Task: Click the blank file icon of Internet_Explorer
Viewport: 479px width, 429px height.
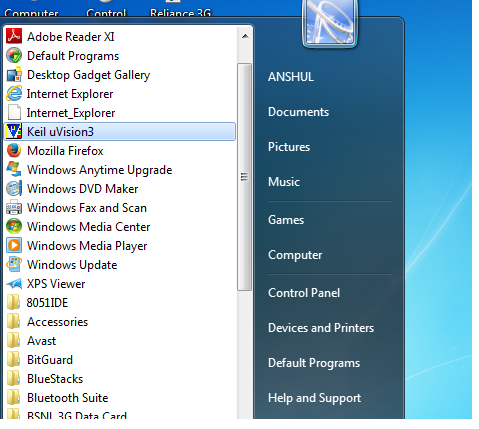Action: pyautogui.click(x=14, y=112)
